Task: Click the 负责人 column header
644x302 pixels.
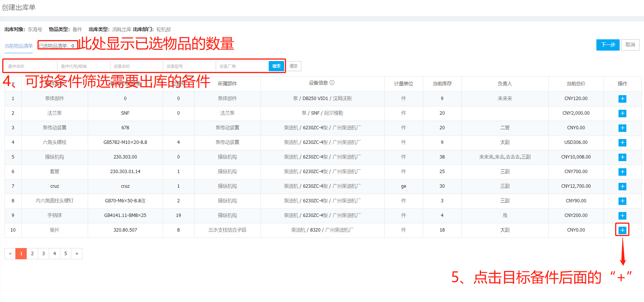Action: click(505, 84)
